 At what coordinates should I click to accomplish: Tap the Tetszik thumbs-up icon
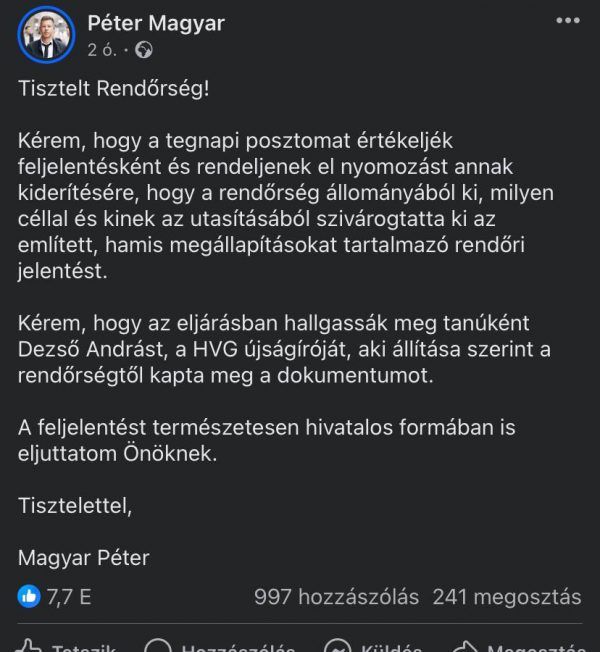tap(27, 646)
